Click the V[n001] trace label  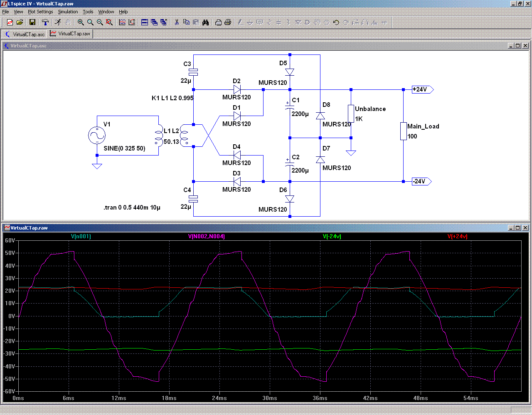(x=81, y=236)
